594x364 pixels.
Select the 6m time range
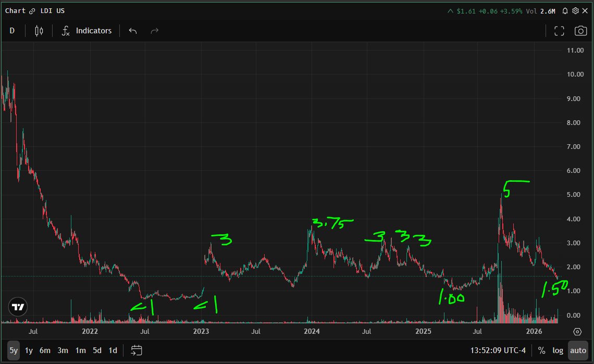[x=45, y=350]
